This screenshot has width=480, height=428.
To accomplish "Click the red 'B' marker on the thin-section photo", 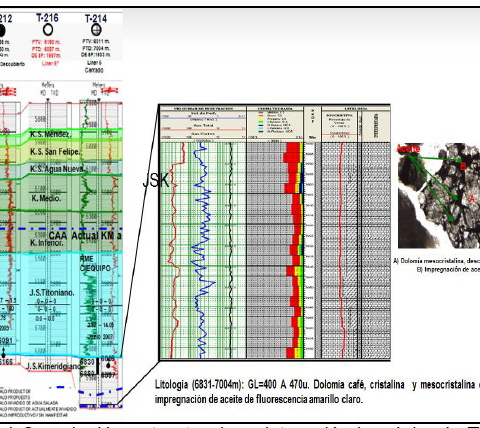I will pyautogui.click(x=463, y=166).
